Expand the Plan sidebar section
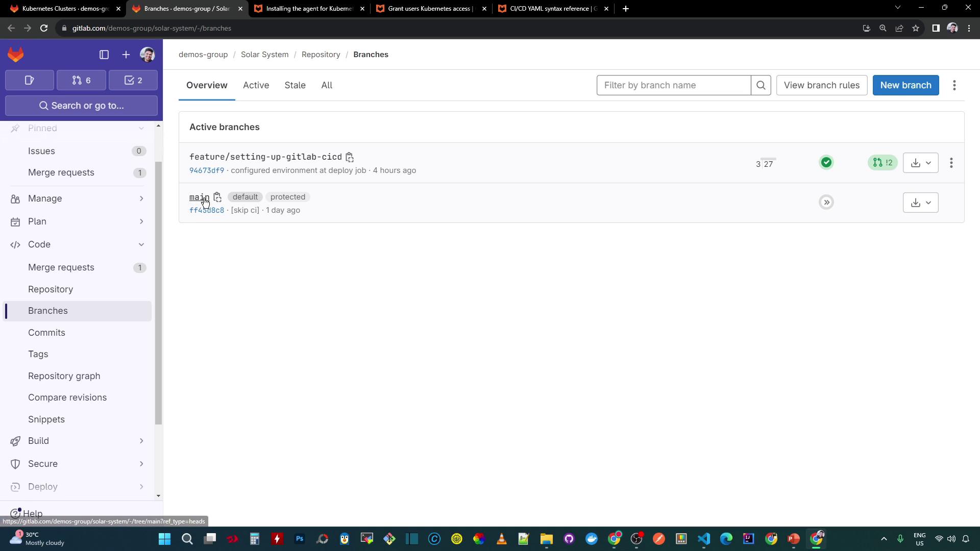Image resolution: width=980 pixels, height=551 pixels. 78,221
